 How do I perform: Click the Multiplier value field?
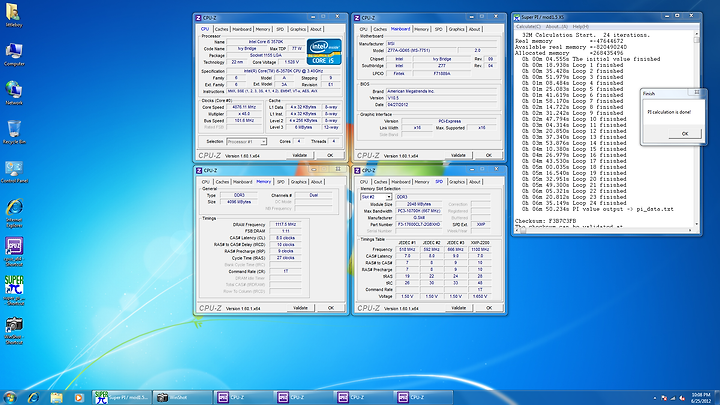pos(244,113)
